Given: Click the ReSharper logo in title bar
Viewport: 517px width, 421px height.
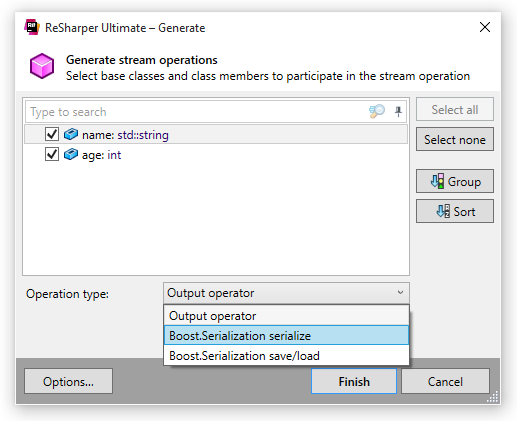Looking at the screenshot, I should click(32, 27).
